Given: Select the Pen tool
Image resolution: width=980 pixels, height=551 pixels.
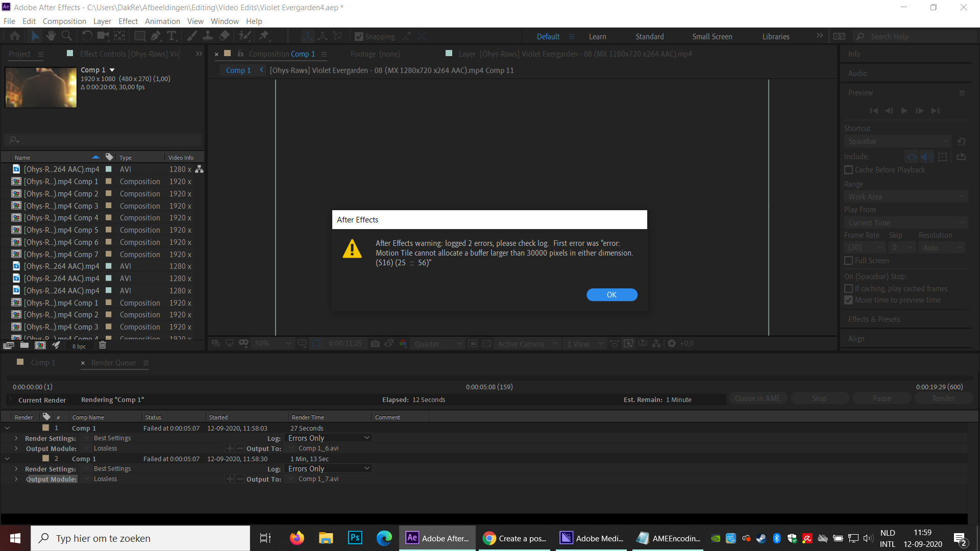Looking at the screenshot, I should tap(156, 36).
